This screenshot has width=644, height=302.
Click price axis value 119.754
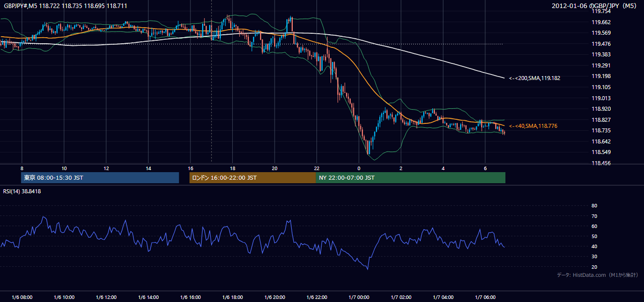[601, 11]
